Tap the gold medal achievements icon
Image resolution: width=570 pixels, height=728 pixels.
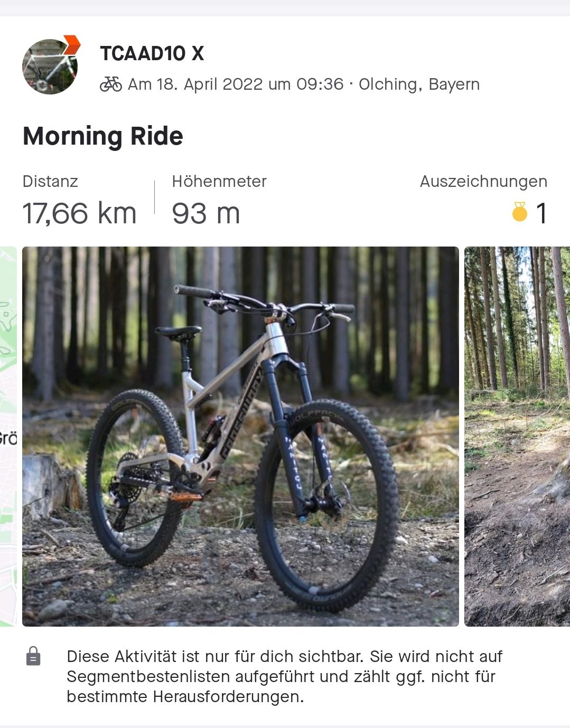tap(520, 212)
